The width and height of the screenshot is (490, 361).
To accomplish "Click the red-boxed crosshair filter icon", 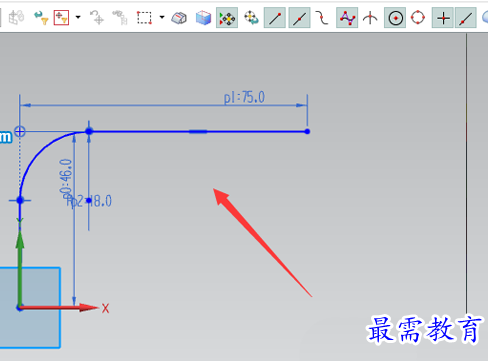I will [x=61, y=17].
